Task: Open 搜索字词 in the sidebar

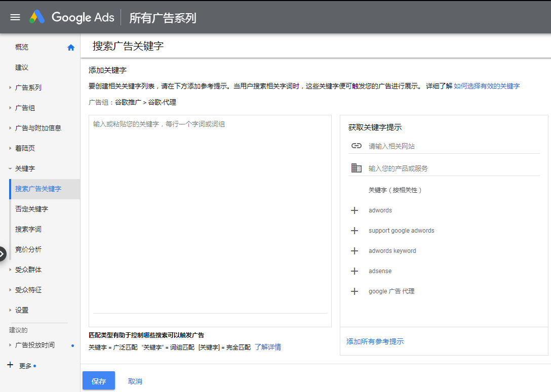Action: pos(28,229)
